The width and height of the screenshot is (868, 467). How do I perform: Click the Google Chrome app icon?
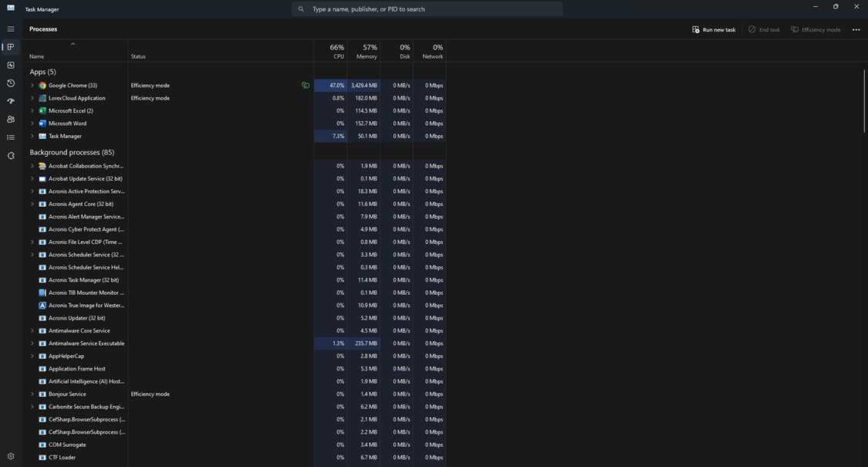point(42,86)
